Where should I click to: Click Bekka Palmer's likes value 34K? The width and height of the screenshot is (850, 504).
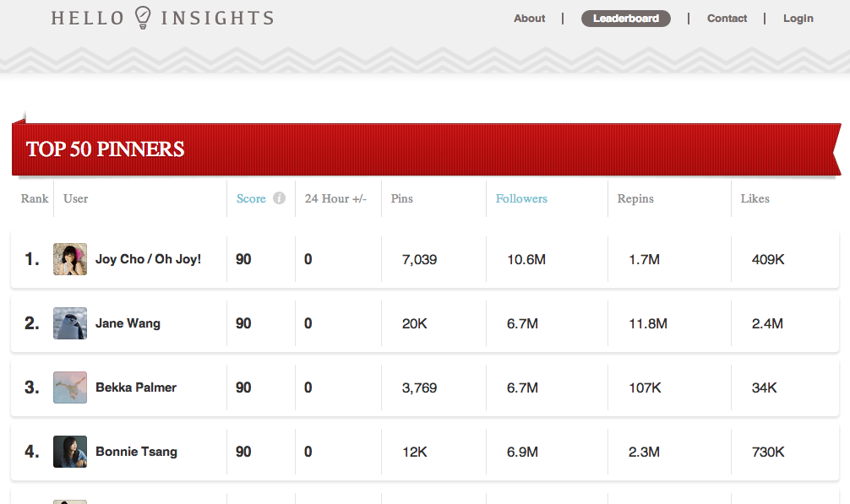click(764, 387)
